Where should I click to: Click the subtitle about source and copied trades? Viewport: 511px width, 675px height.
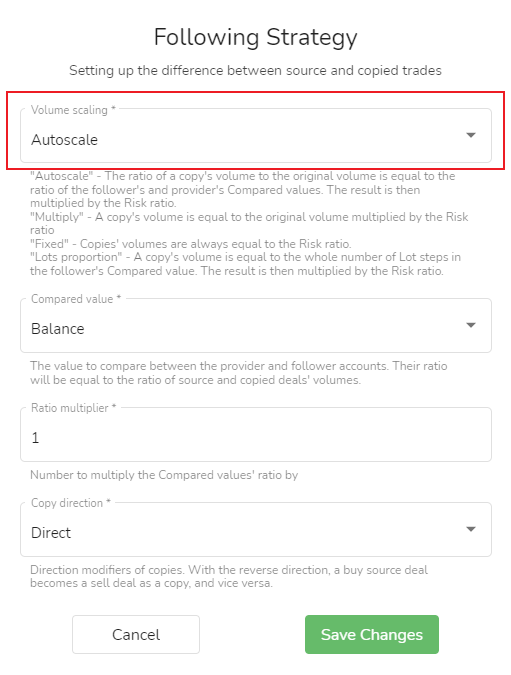tap(256, 71)
